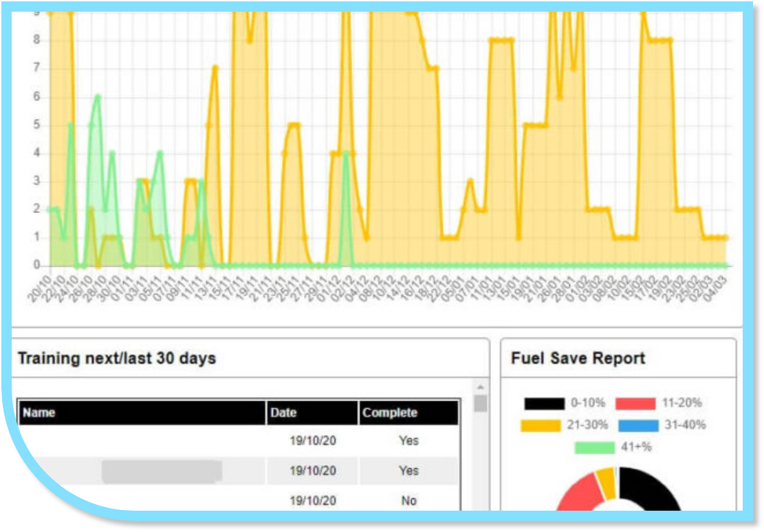Click the "20/10" date label on the chart axis

tap(39, 289)
